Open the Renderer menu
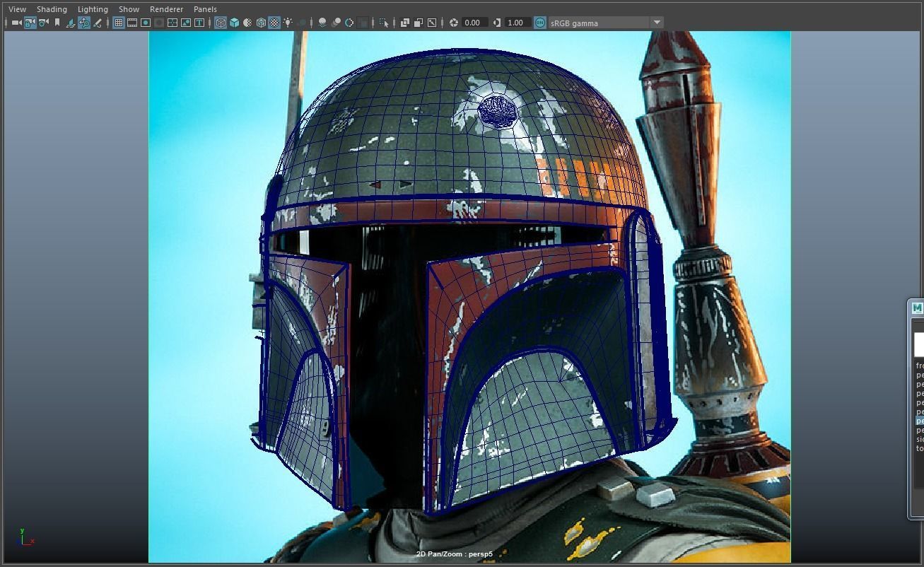Screen dimensions: 924x567 (x=166, y=9)
